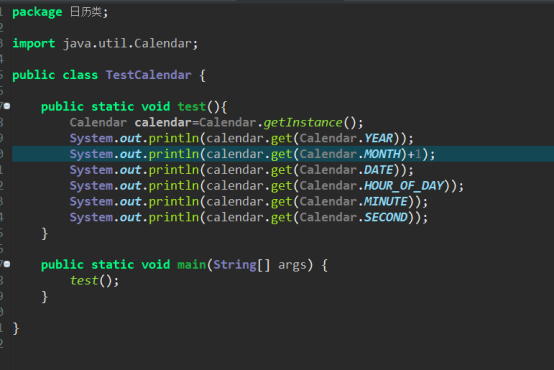Click java.util.Calendar in the import line
Image resolution: width=554 pixels, height=370 pixels.
[x=127, y=44]
